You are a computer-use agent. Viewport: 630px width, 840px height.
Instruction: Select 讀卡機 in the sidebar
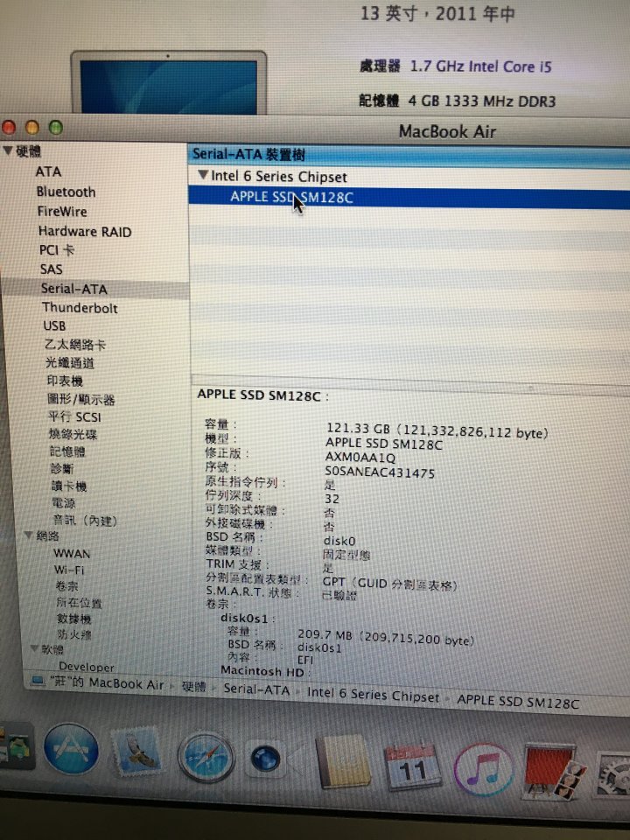click(68, 486)
